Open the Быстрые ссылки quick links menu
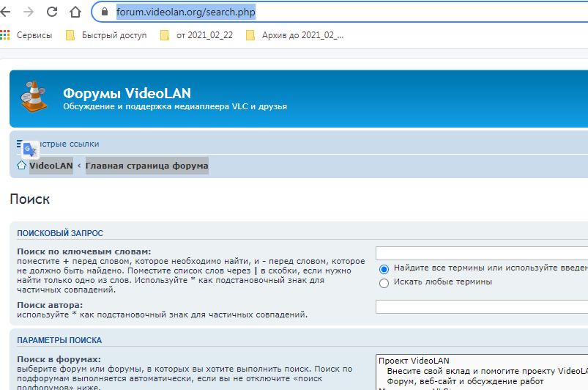The width and height of the screenshot is (588, 390). point(58,144)
